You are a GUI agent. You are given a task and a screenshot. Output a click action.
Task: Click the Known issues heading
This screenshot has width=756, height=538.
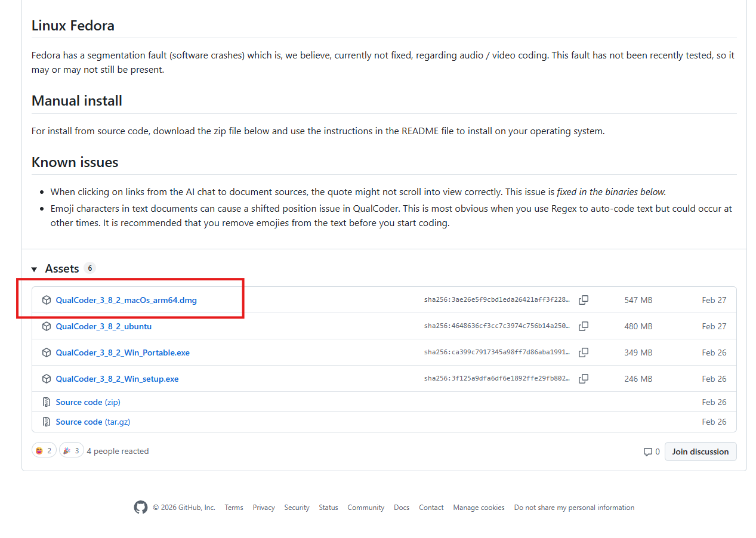[x=75, y=162]
